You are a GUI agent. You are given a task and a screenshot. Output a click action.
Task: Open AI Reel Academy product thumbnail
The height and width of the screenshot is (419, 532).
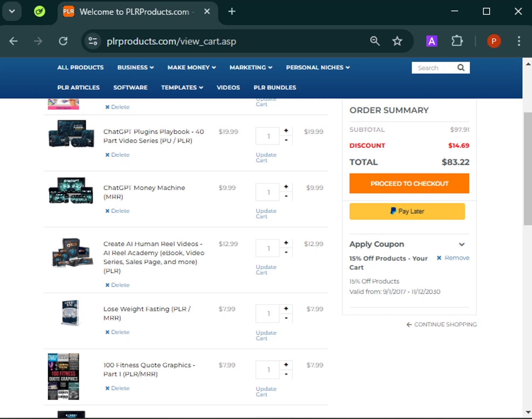tap(72, 253)
